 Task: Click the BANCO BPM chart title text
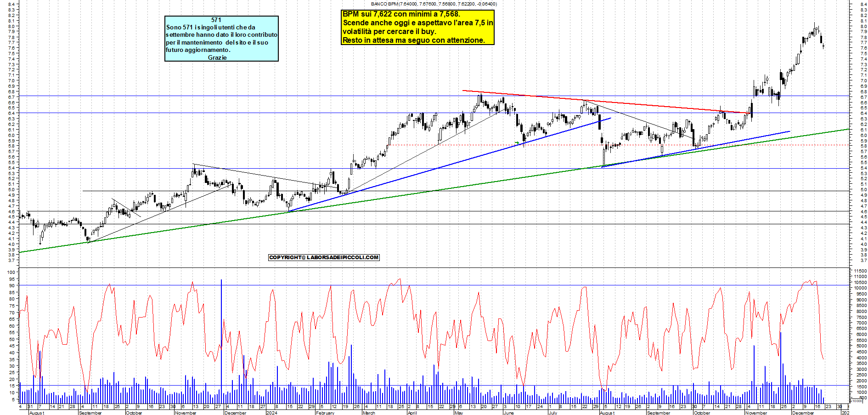[x=434, y=4]
